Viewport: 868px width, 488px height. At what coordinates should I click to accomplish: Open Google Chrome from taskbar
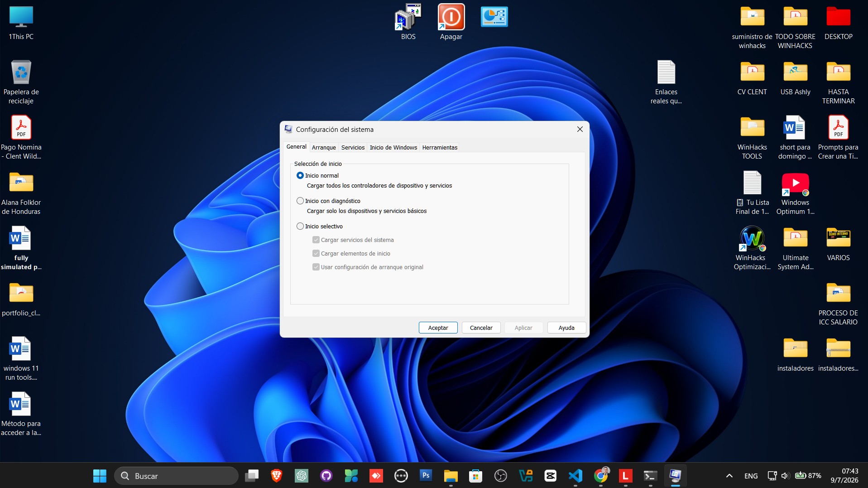[x=601, y=476]
